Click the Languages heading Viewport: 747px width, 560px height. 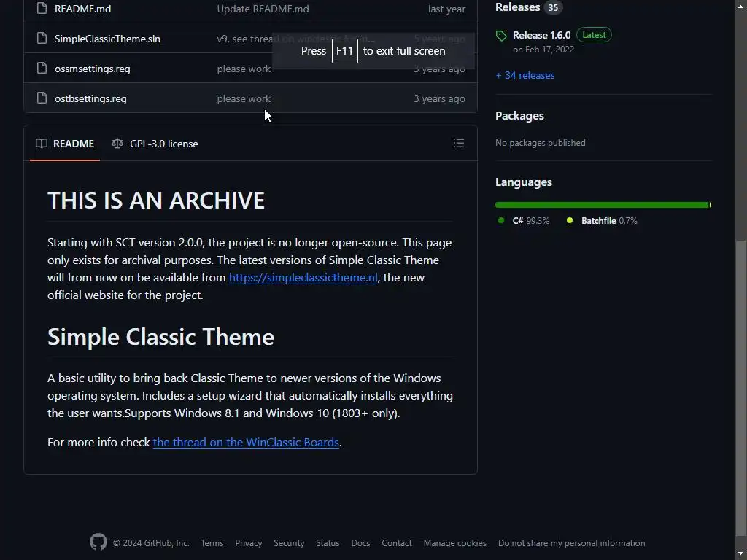[524, 182]
